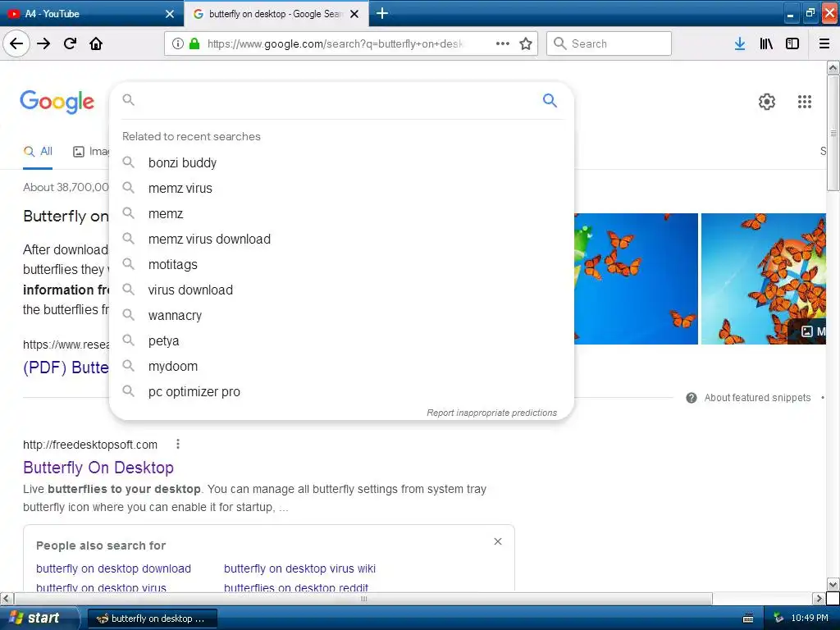Open Google apps grid icon

[804, 101]
